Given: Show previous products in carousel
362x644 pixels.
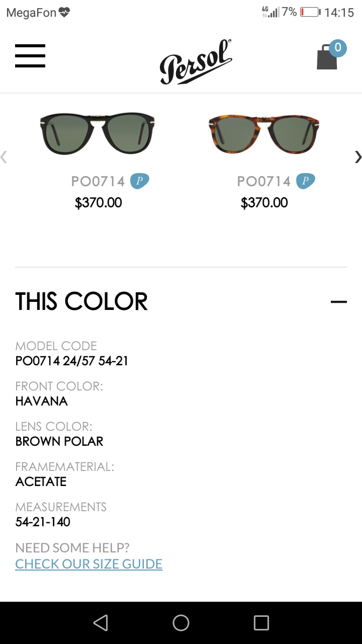Looking at the screenshot, I should coord(4,157).
